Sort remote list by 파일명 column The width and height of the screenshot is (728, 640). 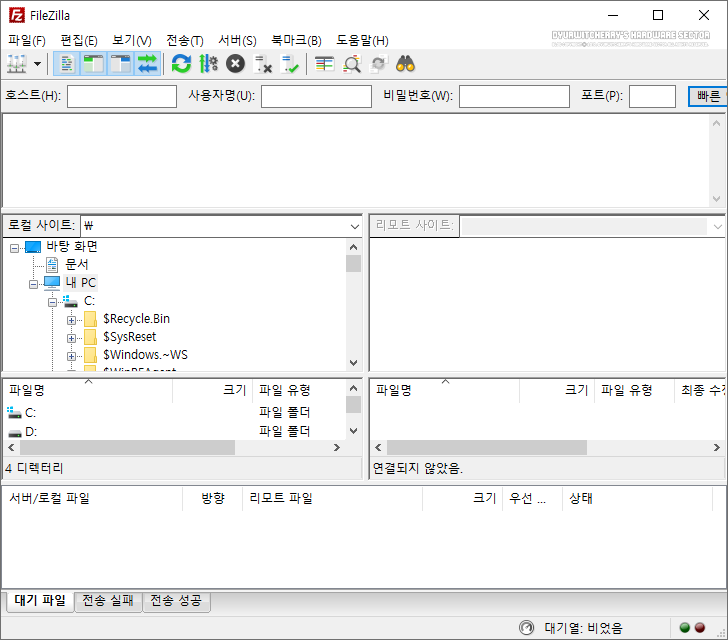[x=445, y=390]
